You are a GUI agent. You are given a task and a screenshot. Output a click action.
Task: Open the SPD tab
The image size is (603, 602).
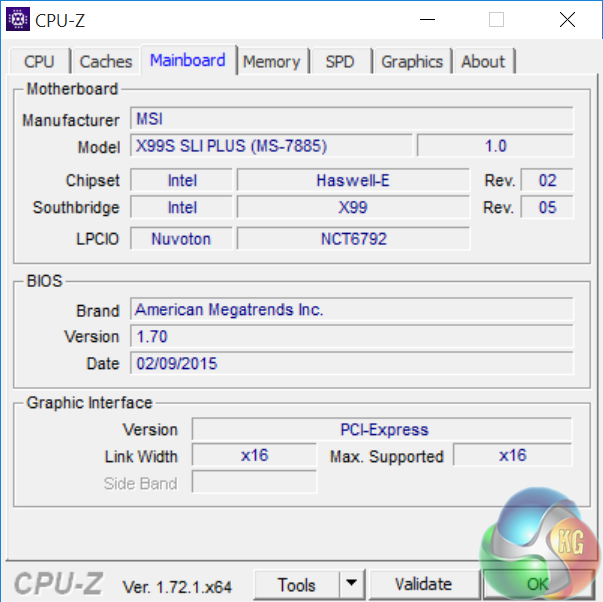(340, 62)
